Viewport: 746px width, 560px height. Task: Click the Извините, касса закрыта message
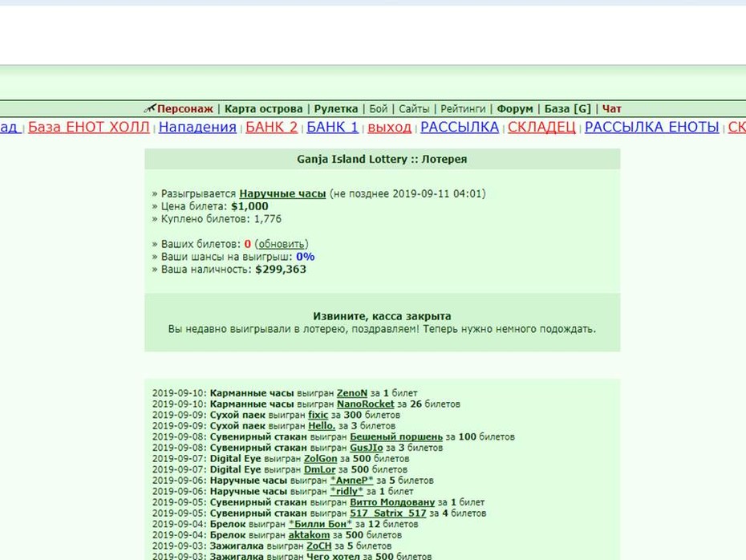click(x=382, y=316)
